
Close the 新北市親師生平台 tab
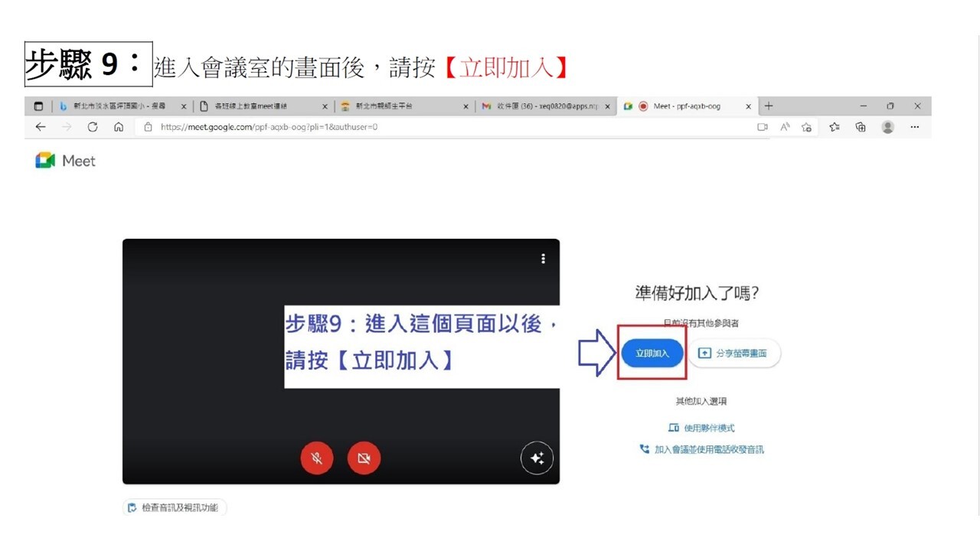tap(465, 106)
